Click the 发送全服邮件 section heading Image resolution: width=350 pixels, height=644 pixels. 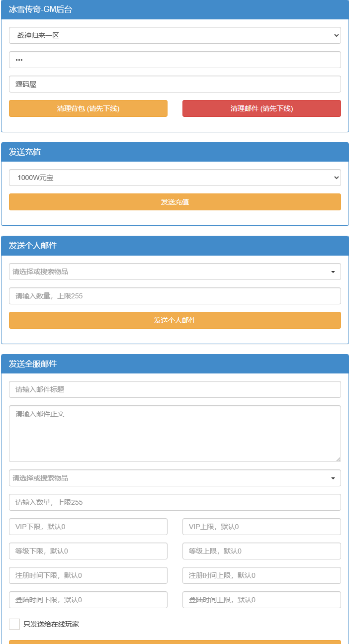tap(33, 364)
